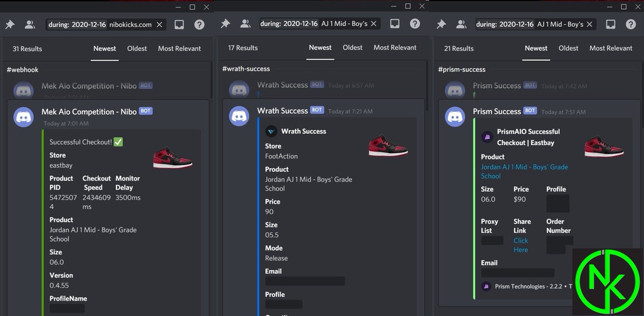This screenshot has width=644, height=316.
Task: Click the 17 Results count
Action: tap(243, 47)
